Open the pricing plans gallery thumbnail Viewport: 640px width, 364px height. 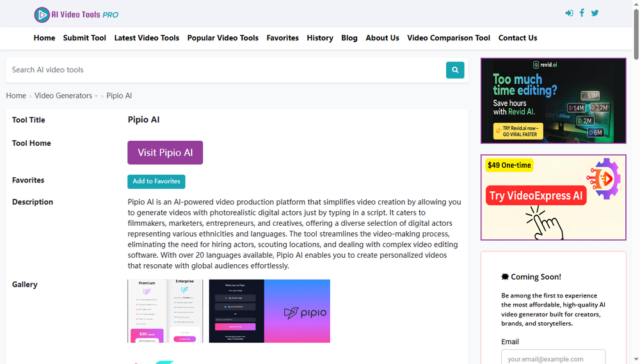click(x=165, y=311)
